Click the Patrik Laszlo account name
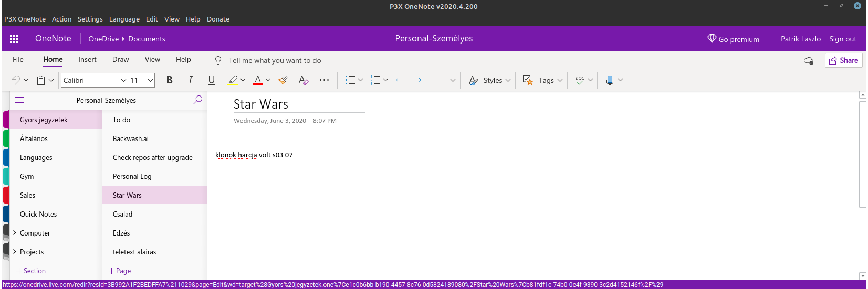868x289 pixels. (x=800, y=39)
